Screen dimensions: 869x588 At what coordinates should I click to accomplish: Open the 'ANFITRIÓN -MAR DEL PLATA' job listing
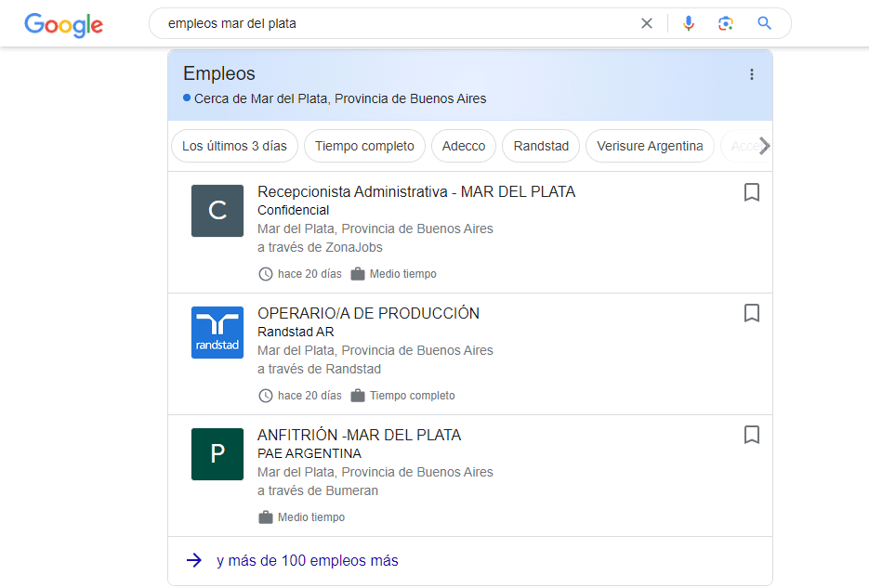click(359, 435)
